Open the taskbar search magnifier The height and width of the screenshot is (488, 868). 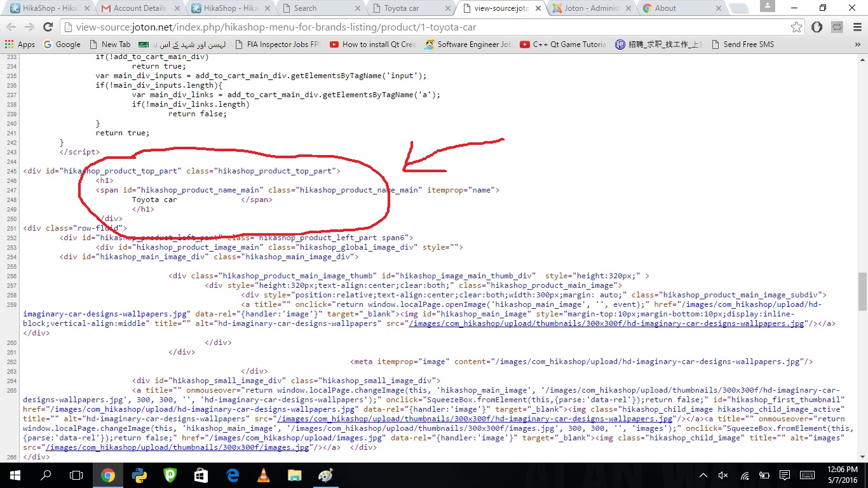(46, 475)
